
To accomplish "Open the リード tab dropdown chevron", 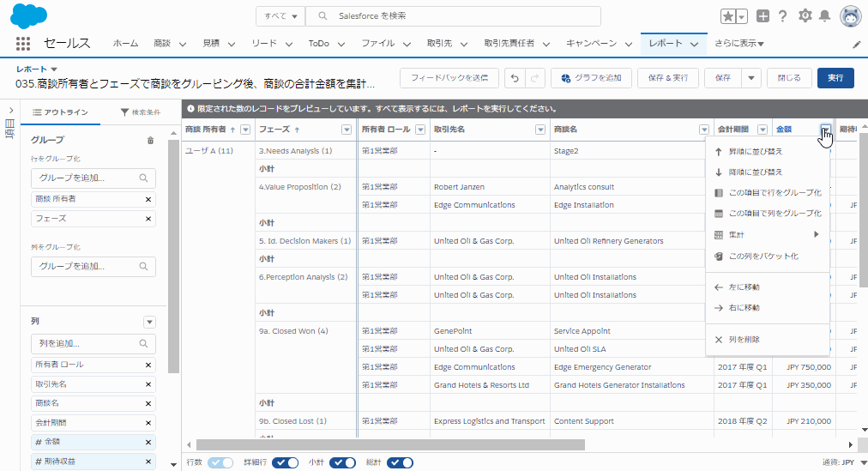I will pyautogui.click(x=288, y=44).
